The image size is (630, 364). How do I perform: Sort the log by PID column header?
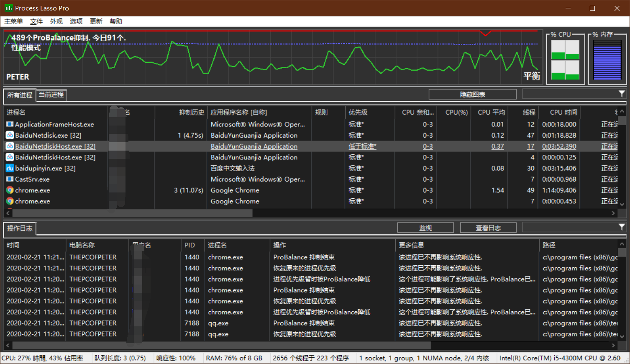tap(193, 245)
